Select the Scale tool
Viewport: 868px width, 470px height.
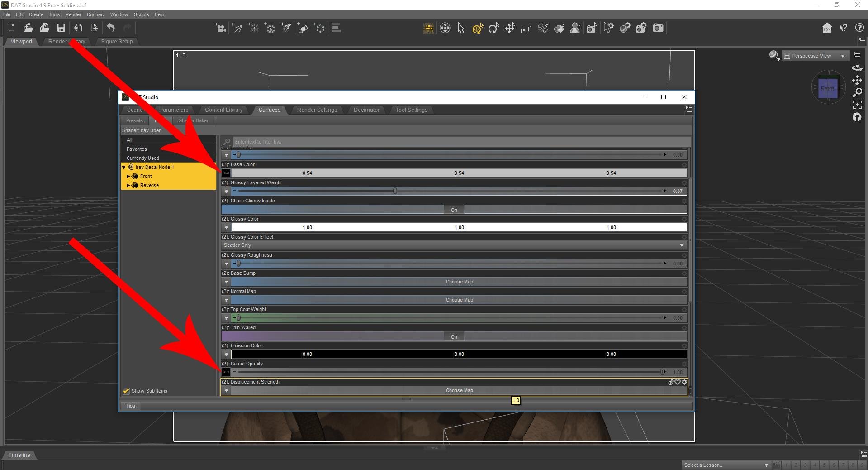coord(526,28)
